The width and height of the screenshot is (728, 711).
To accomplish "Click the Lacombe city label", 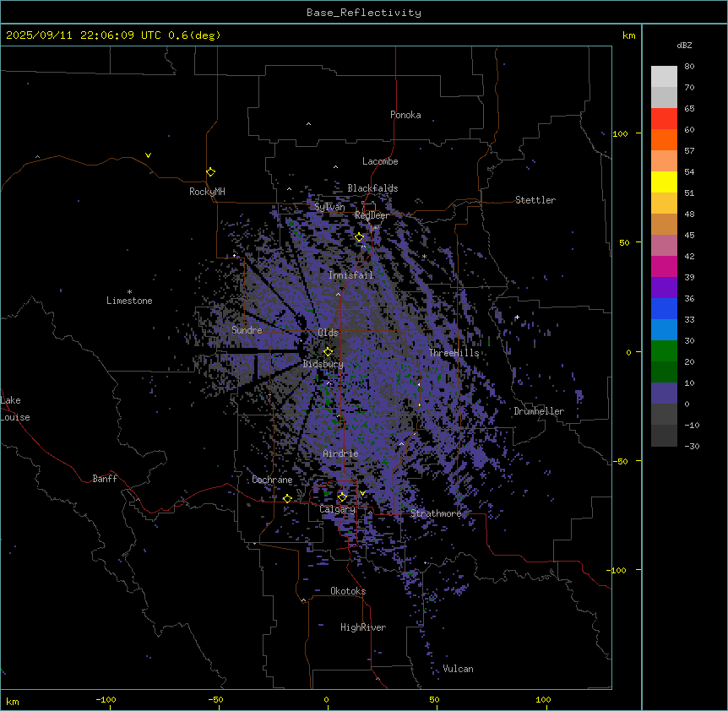I will click(380, 161).
